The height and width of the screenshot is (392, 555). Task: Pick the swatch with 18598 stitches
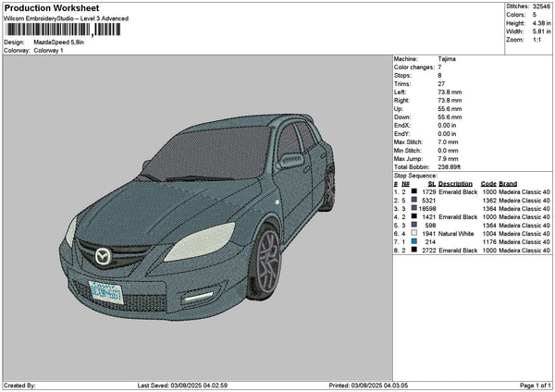coord(413,208)
